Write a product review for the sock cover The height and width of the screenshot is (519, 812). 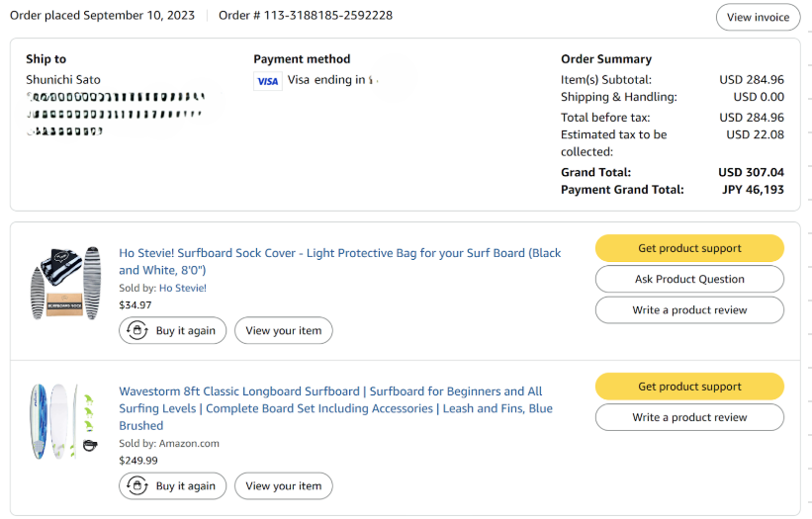(689, 310)
